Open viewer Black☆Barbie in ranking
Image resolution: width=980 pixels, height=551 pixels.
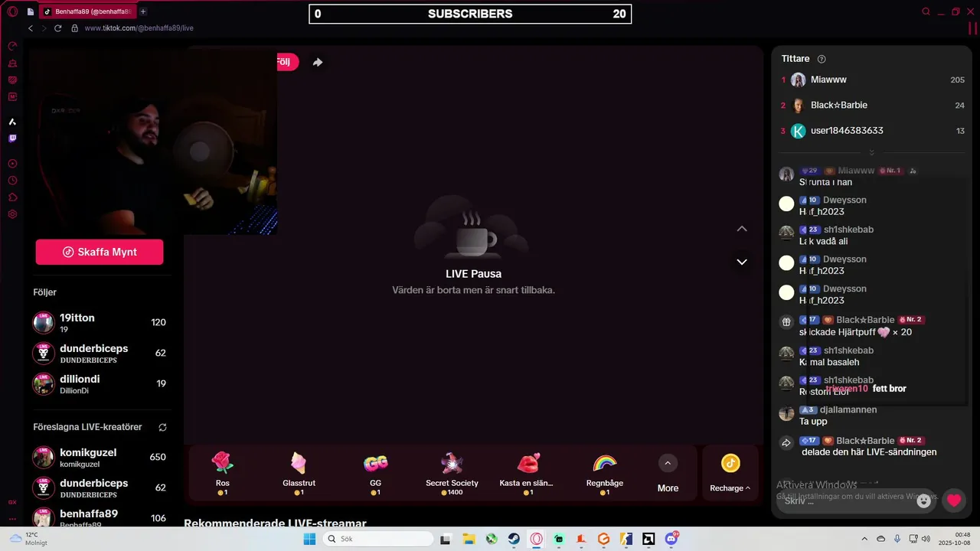pos(871,105)
